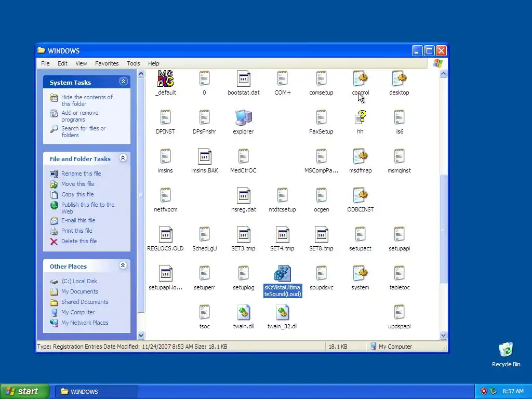Screen dimensions: 532x399
Task: Click Search for files or folders
Action: [x=84, y=131]
